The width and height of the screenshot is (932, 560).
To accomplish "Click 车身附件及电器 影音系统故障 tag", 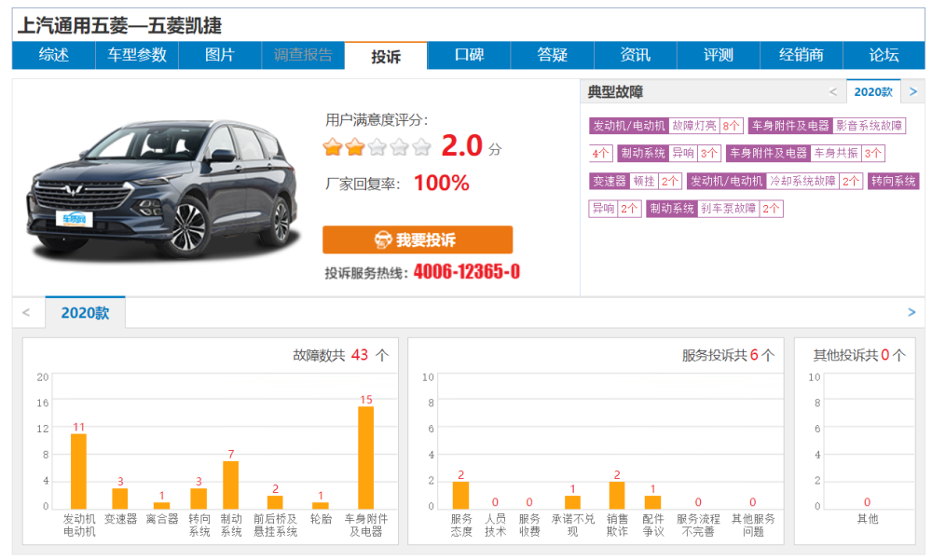I will [x=827, y=126].
